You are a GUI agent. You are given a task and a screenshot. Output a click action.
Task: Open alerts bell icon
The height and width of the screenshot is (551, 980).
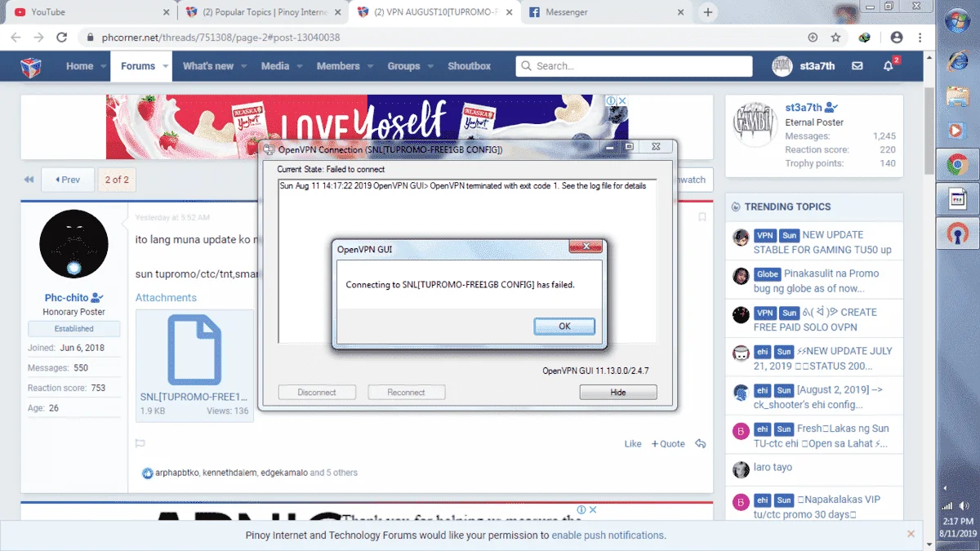890,65
